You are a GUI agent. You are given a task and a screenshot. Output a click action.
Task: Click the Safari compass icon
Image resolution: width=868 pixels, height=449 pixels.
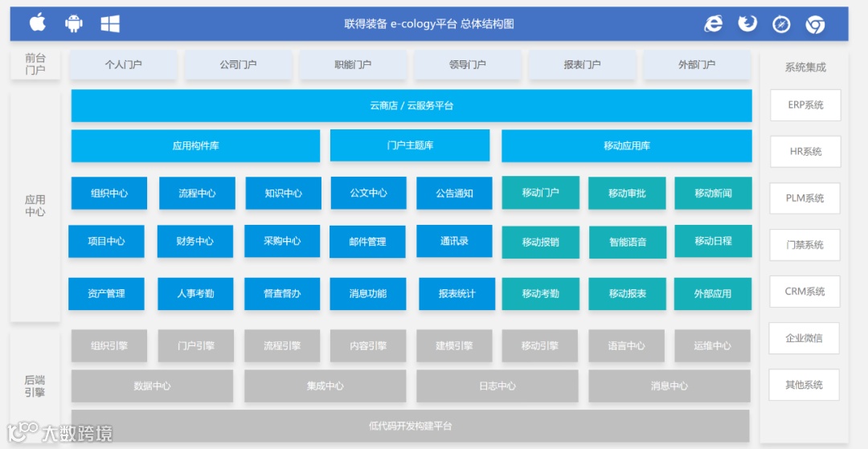tap(781, 24)
